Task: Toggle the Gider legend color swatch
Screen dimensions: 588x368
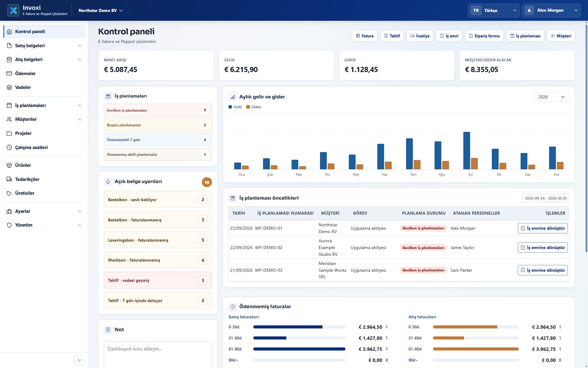Action: click(248, 107)
